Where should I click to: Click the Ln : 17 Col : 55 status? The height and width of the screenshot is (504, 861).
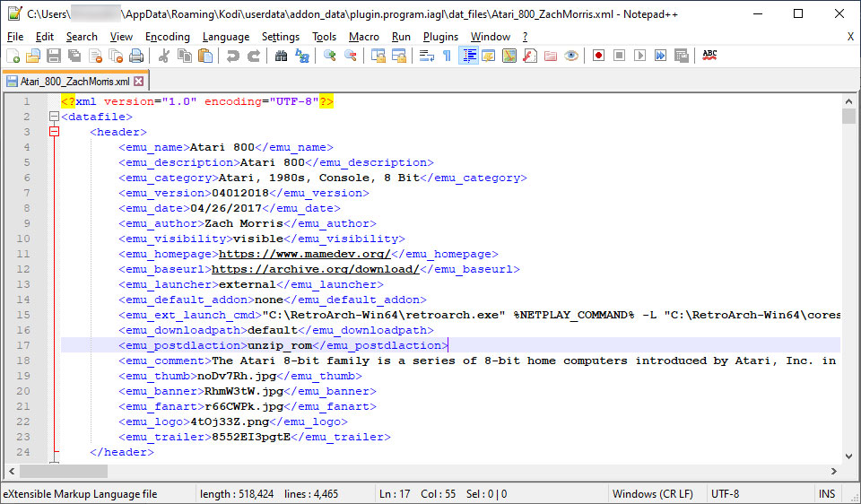tap(417, 494)
